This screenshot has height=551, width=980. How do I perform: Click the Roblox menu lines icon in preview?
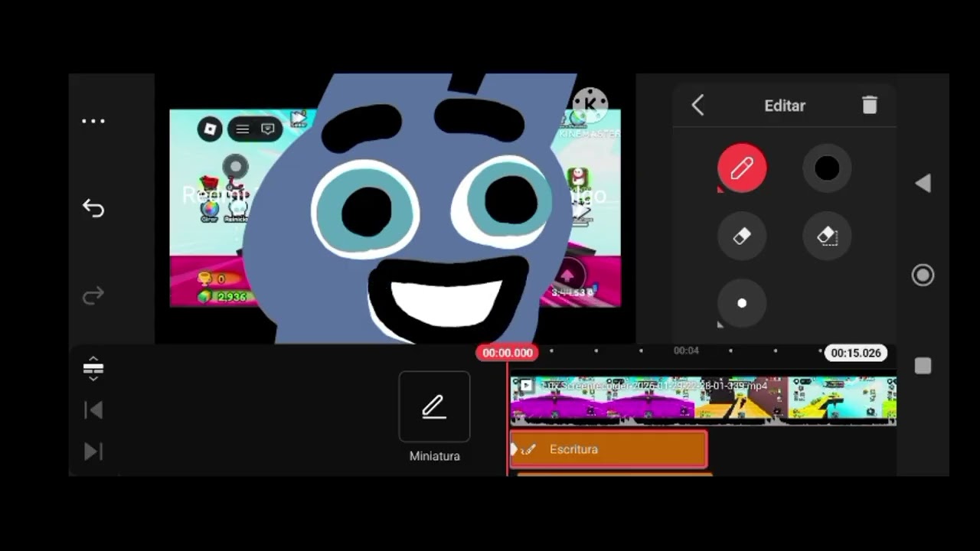(243, 129)
